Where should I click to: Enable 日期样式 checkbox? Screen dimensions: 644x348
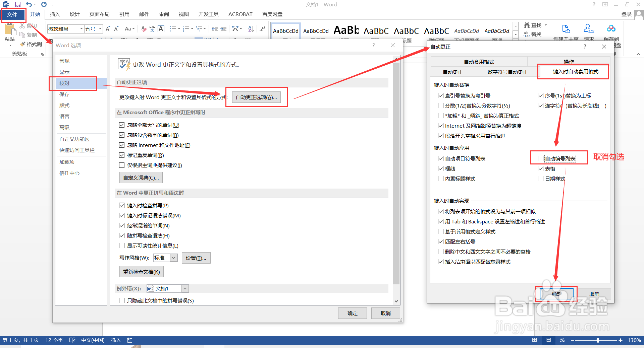[x=540, y=179]
